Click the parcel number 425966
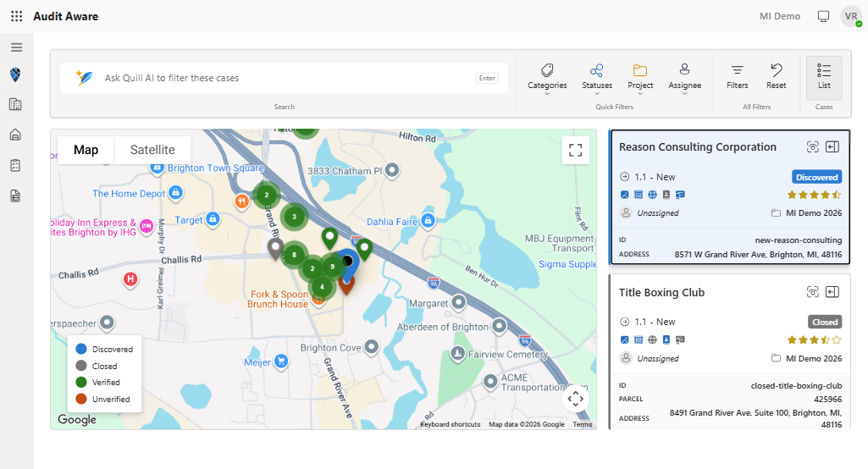Viewport: 868px width, 469px height. pos(827,399)
